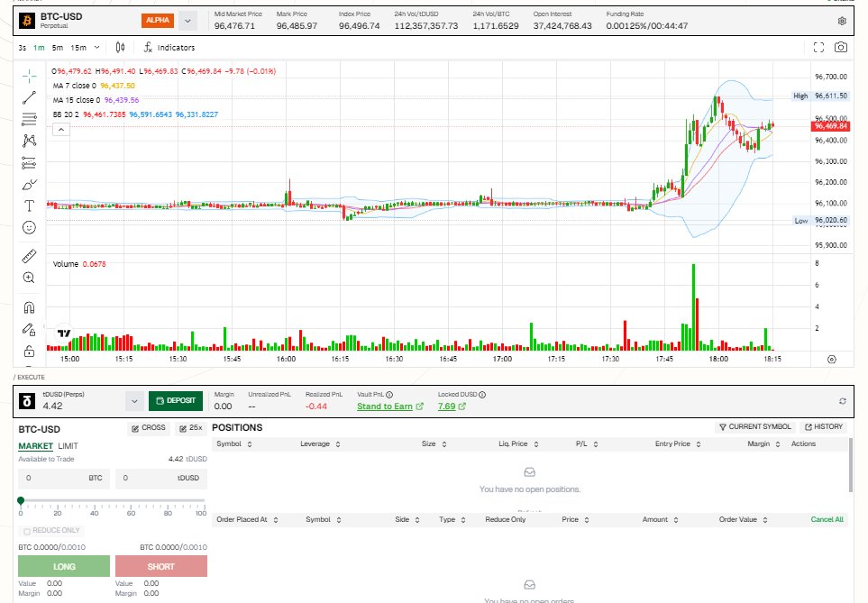Select the crosshair cursor tool

[x=30, y=76]
